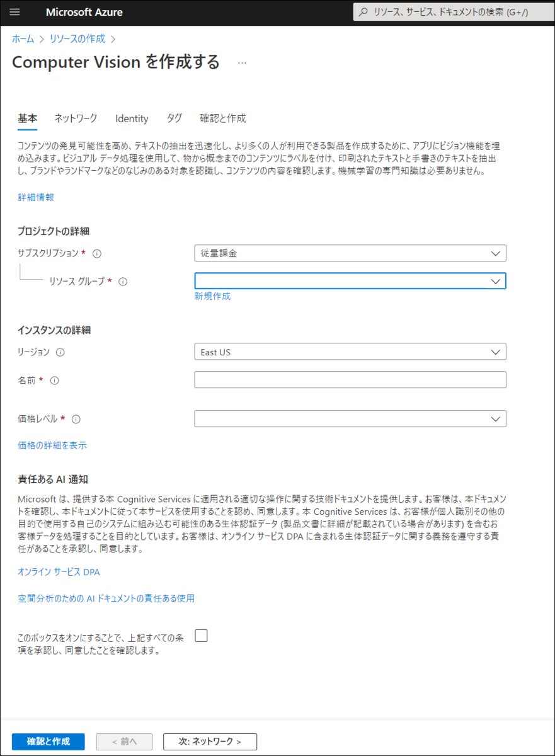The image size is (555, 756).
Task: Click the 次: ネットワーク button
Action: [210, 742]
